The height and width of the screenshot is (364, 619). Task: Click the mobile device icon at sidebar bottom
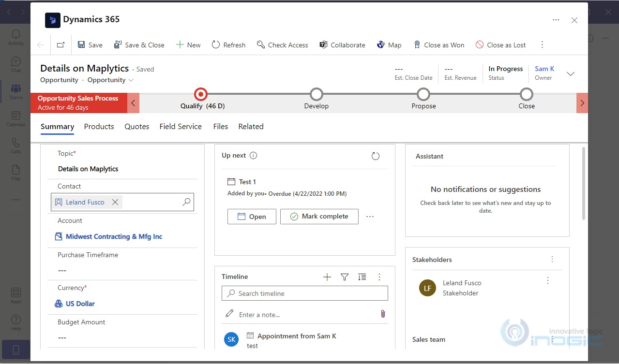15,349
